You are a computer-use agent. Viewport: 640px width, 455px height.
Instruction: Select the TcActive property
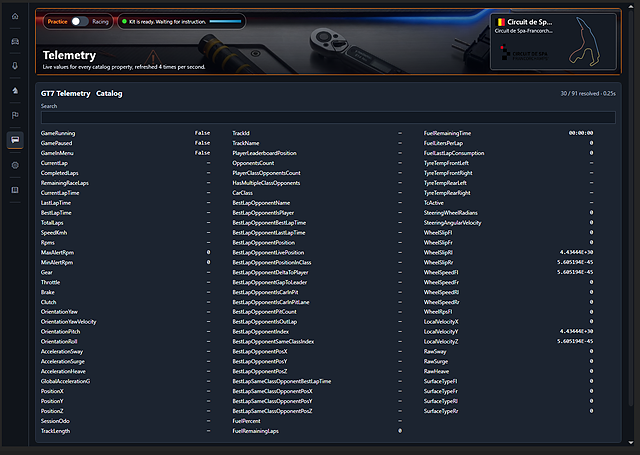coord(433,203)
